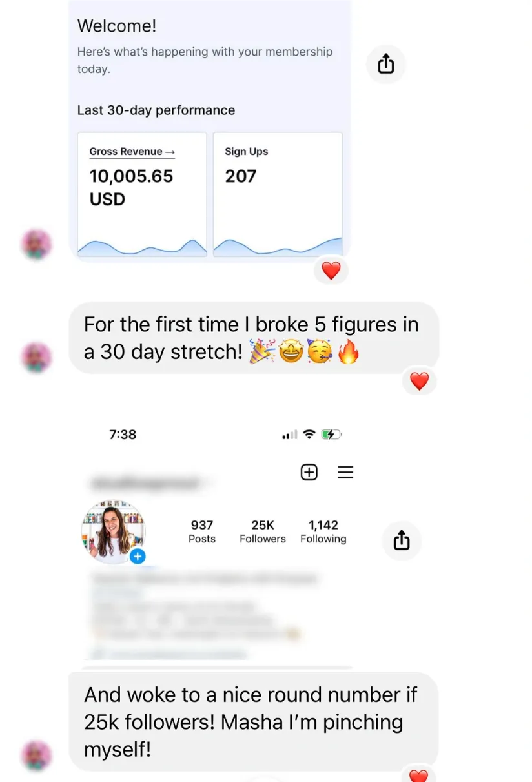Tap the battery status icon
The width and height of the screenshot is (532, 782).
coord(331,435)
